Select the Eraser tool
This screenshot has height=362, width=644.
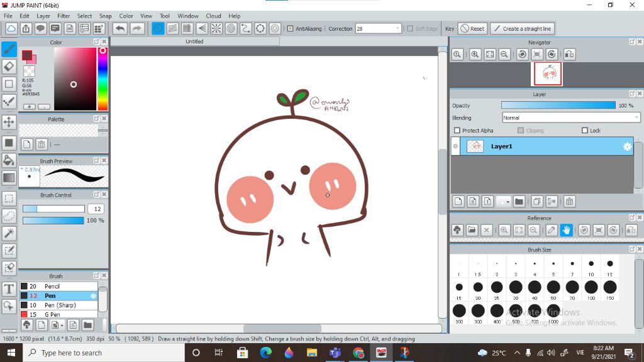click(9, 67)
